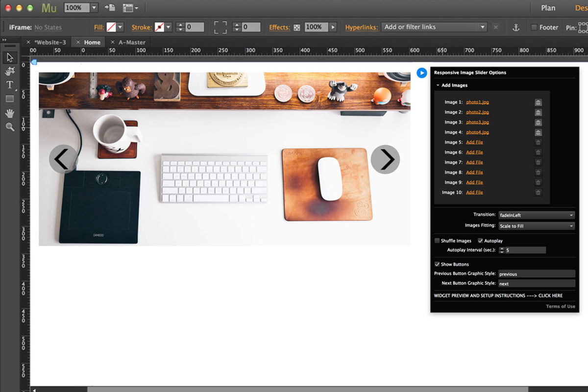
Task: Click the Place file icon in top bar
Action: click(x=110, y=8)
